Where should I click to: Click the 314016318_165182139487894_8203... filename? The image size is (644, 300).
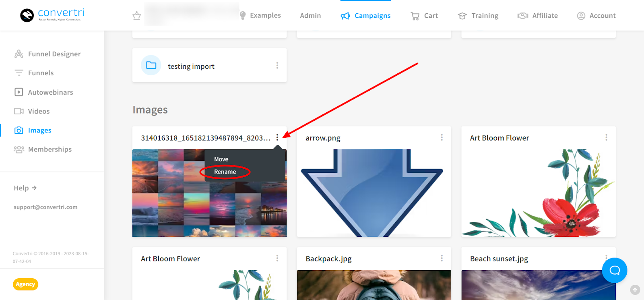point(206,138)
